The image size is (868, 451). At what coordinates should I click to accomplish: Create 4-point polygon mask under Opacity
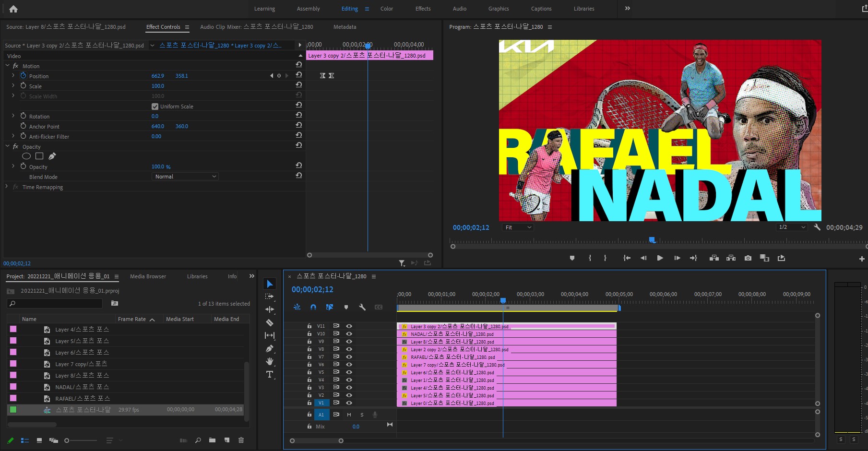point(39,156)
